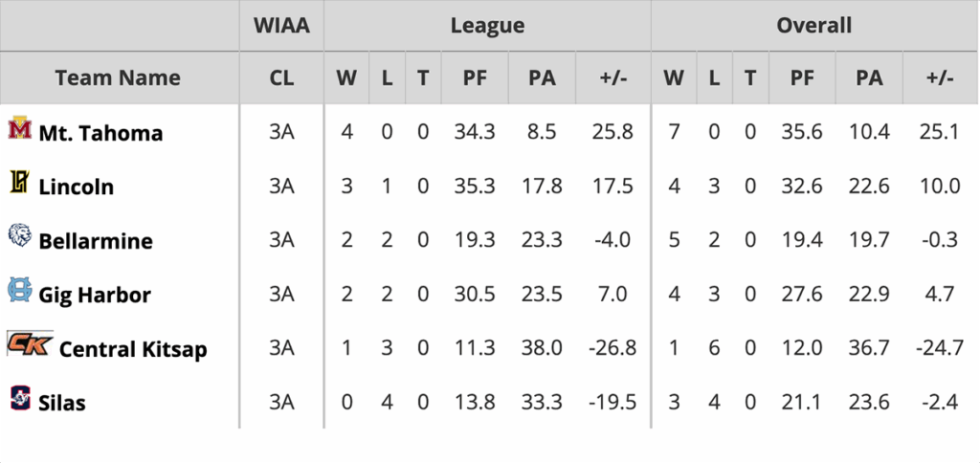Go to the Bellarmine team page
The image size is (980, 463).
point(96,240)
